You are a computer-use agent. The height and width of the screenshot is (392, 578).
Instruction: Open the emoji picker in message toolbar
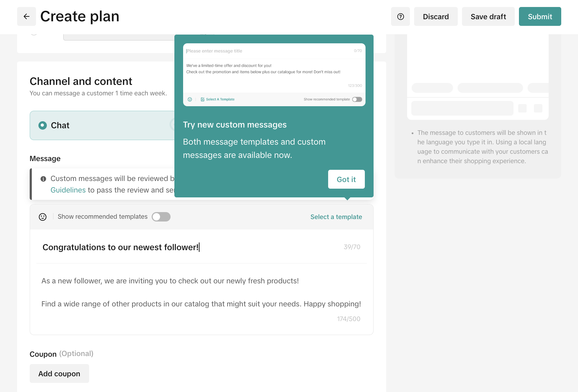[43, 217]
